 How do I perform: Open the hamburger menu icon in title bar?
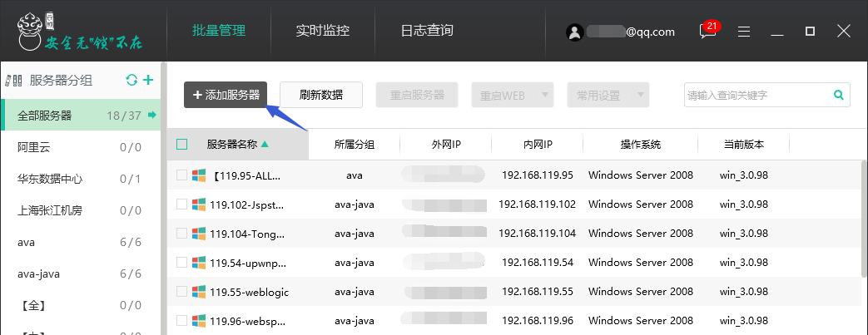(x=744, y=32)
